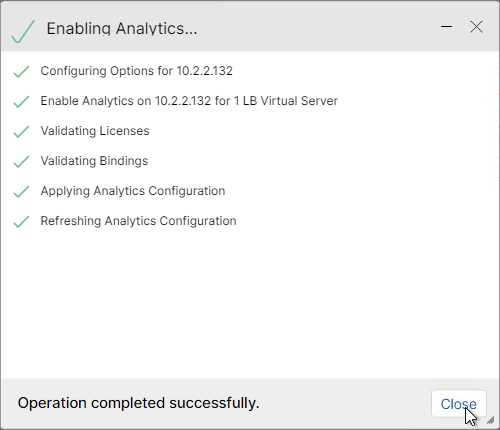Screen dimensions: 500x430
Task: Click the Close button
Action: click(x=459, y=404)
